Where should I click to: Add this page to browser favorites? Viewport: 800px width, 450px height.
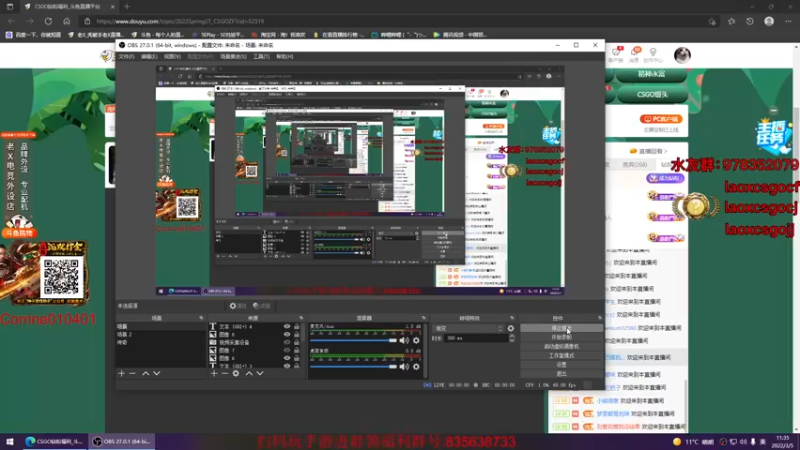point(712,21)
